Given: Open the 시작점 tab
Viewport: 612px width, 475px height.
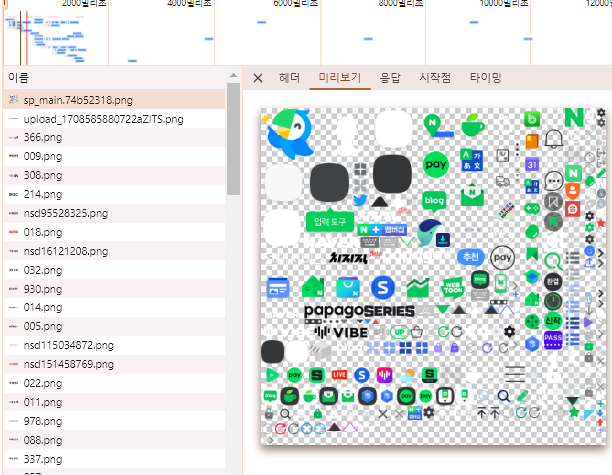Looking at the screenshot, I should pyautogui.click(x=435, y=78).
